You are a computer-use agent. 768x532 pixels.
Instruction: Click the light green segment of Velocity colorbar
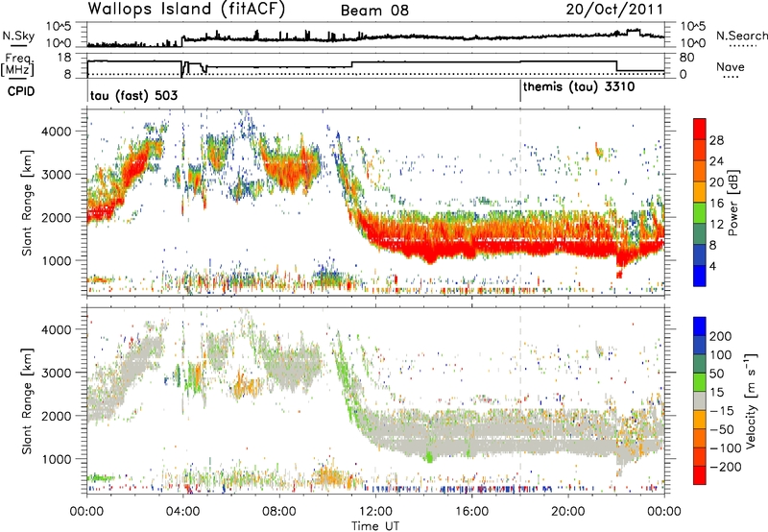pyautogui.click(x=700, y=382)
